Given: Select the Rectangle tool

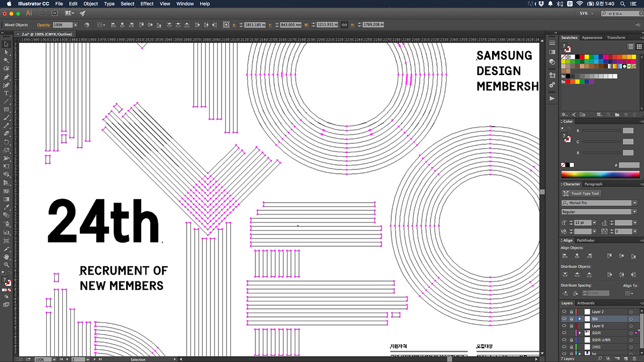Looking at the screenshot, I should [x=6, y=109].
